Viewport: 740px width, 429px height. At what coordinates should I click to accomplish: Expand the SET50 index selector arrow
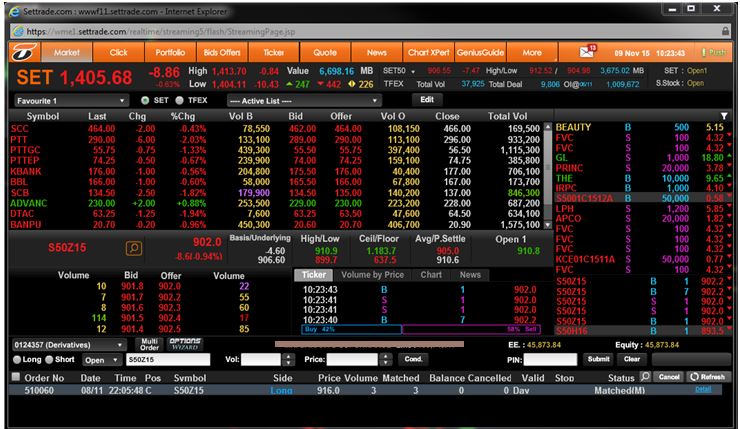point(413,71)
